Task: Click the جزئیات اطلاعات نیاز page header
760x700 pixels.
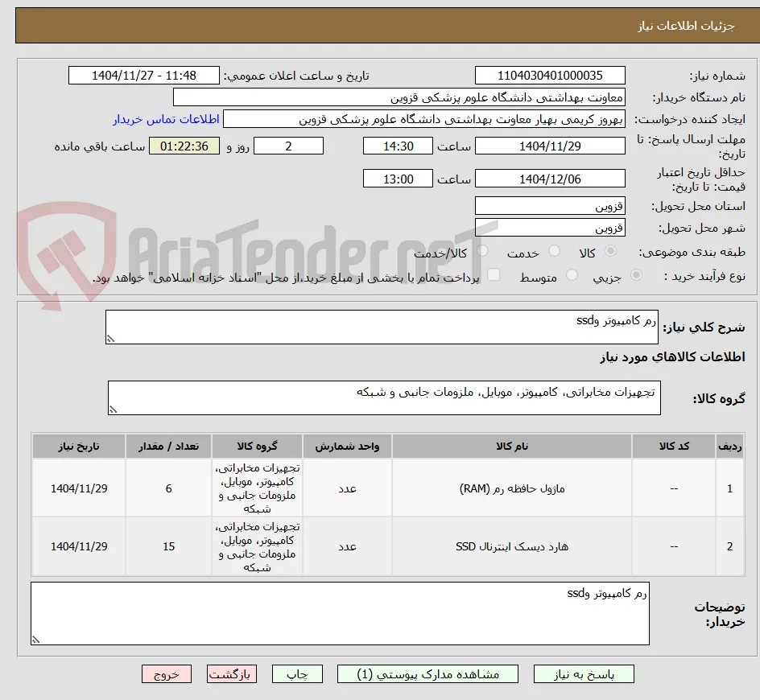Action: pyautogui.click(x=686, y=26)
